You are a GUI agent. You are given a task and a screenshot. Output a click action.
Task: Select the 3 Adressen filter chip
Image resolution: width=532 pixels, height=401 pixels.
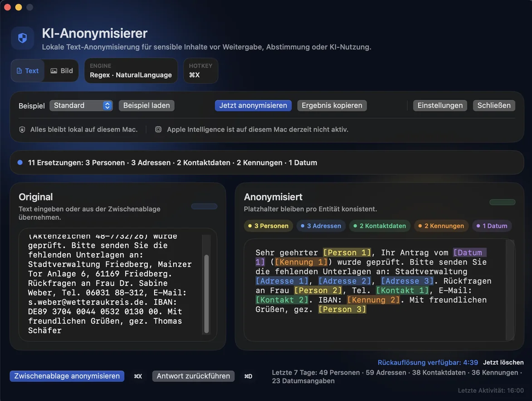point(321,226)
